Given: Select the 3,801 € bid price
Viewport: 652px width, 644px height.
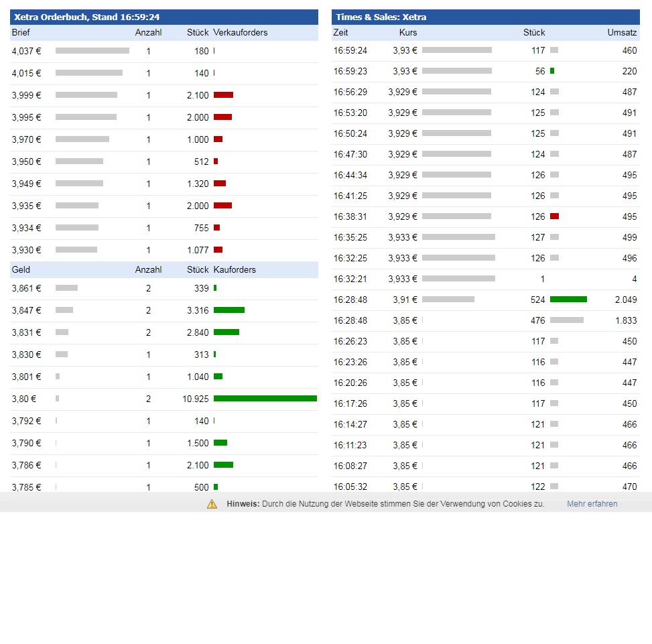Looking at the screenshot, I should tap(27, 377).
